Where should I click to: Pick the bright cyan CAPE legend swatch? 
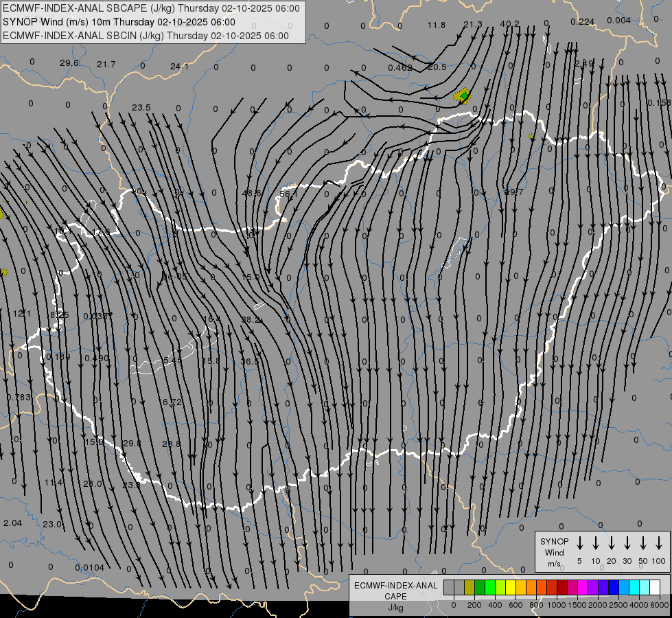click(634, 587)
